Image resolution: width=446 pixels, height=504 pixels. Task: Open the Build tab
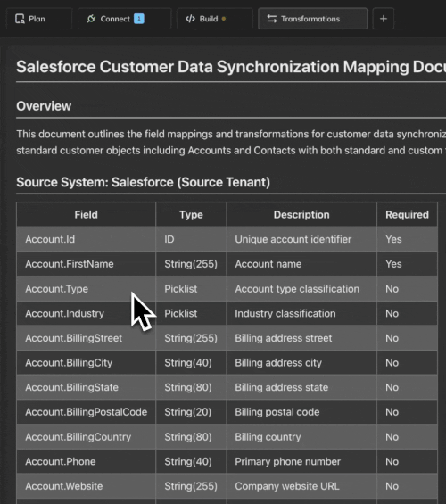215,19
